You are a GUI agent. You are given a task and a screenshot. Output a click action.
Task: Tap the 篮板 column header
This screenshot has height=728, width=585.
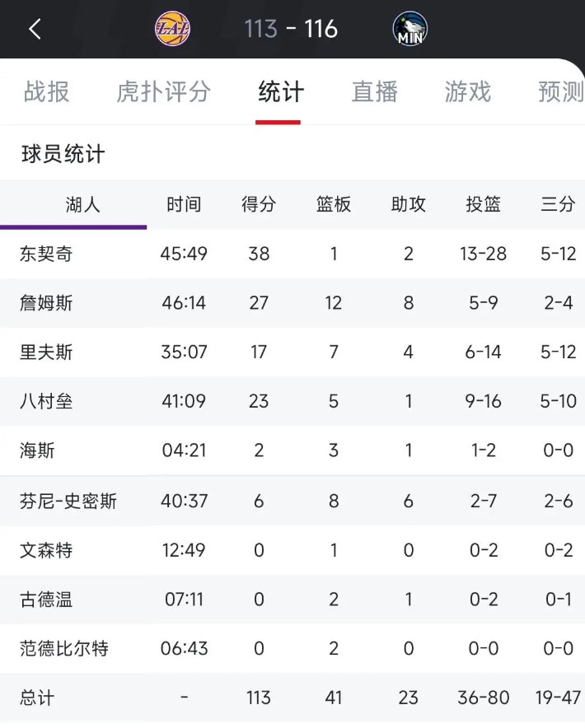pyautogui.click(x=334, y=204)
